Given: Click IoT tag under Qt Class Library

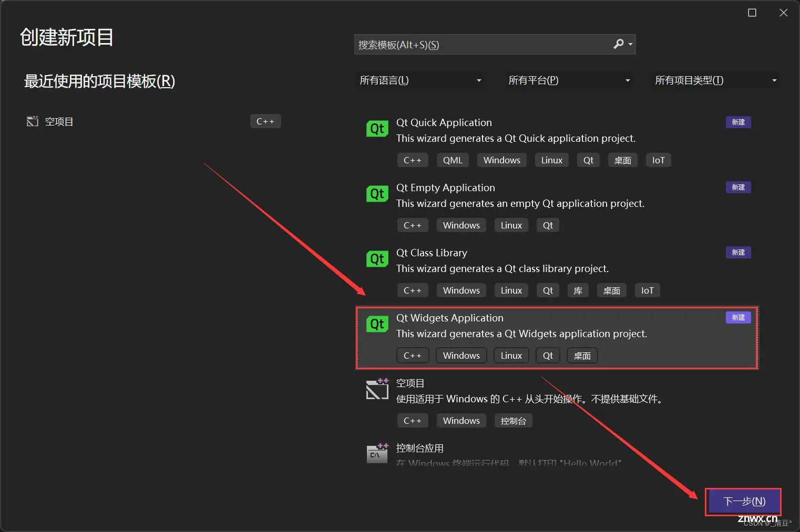Looking at the screenshot, I should coord(648,290).
